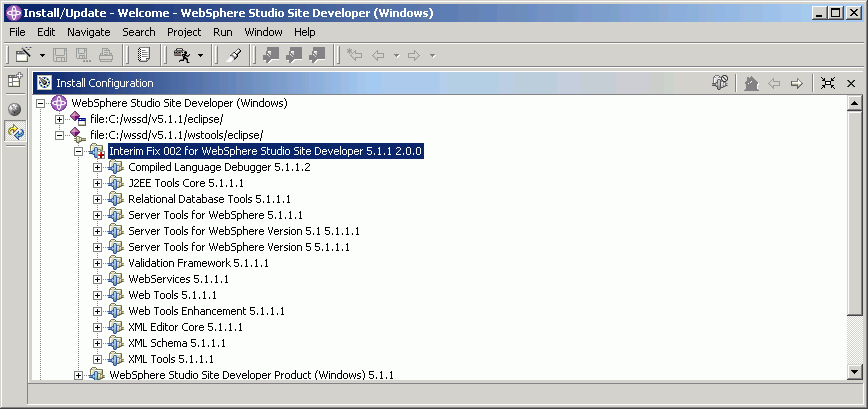This screenshot has width=868, height=409.
Task: Click the site icon for file:C:/wssd/v5.1.1/eclipse/
Action: 78,119
